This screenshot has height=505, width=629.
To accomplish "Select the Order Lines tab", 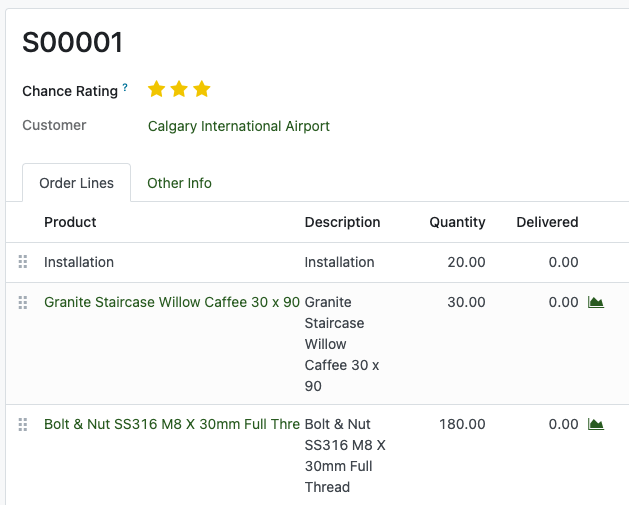I will [76, 183].
